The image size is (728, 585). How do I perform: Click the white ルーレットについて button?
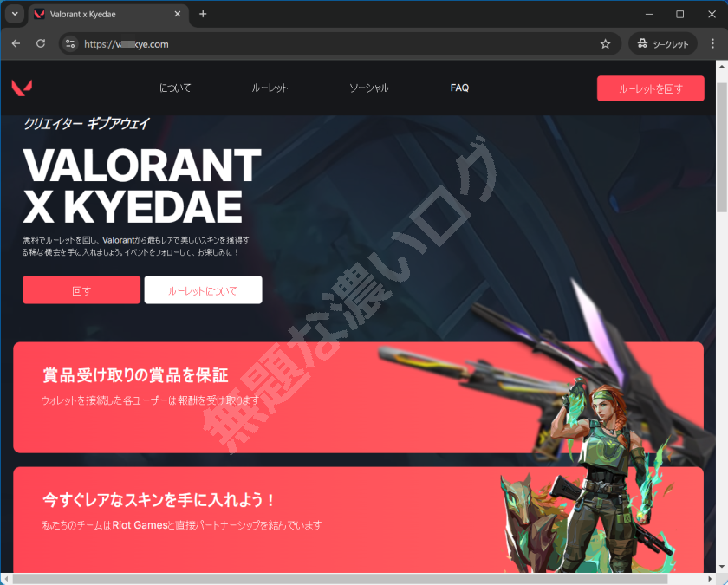203,290
